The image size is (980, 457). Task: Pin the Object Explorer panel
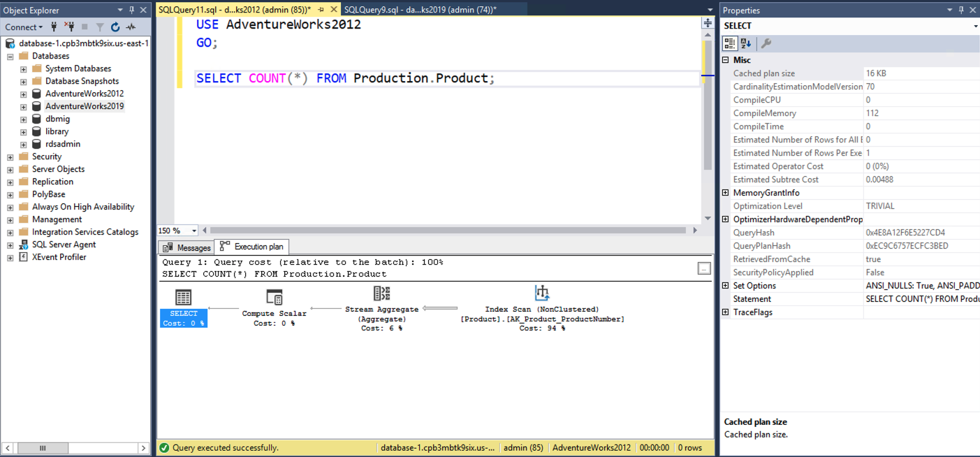point(131,10)
